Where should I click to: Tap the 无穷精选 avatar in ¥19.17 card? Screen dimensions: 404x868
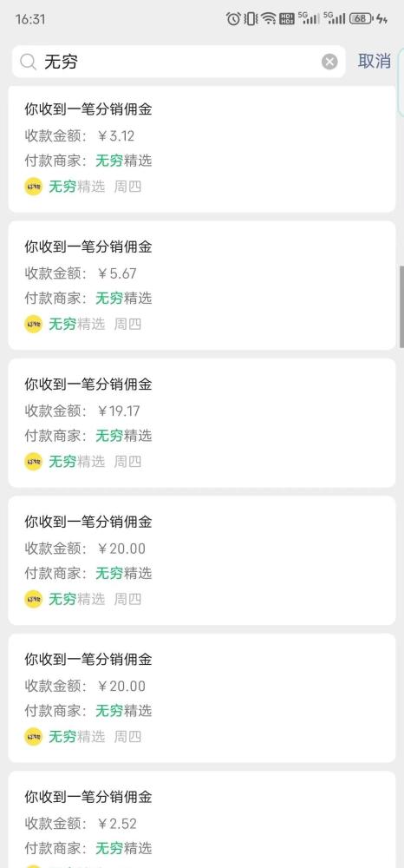point(33,461)
